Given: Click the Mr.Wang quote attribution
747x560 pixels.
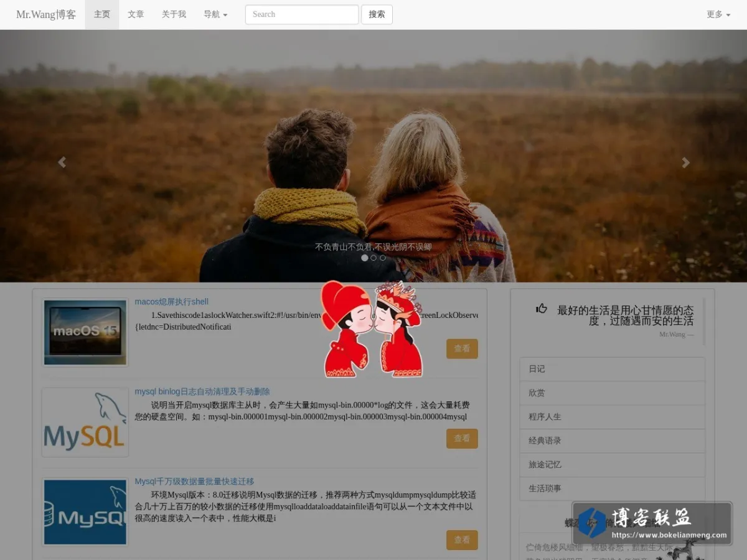Looking at the screenshot, I should [677, 335].
